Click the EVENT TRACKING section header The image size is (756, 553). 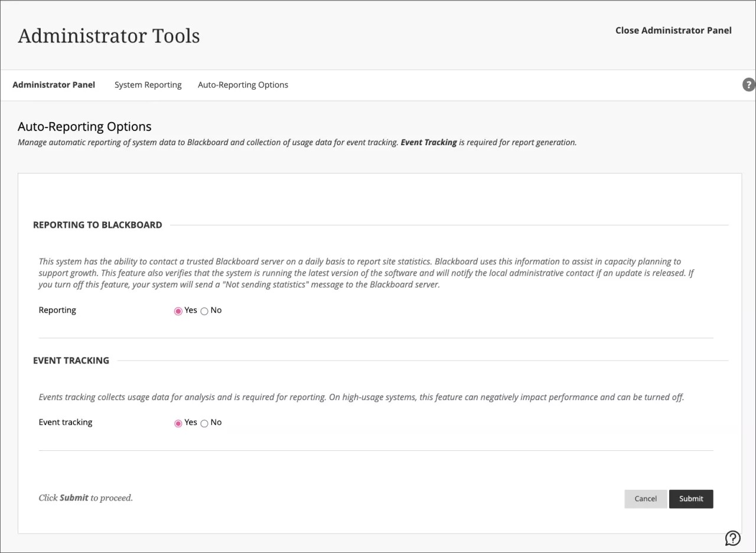point(71,360)
